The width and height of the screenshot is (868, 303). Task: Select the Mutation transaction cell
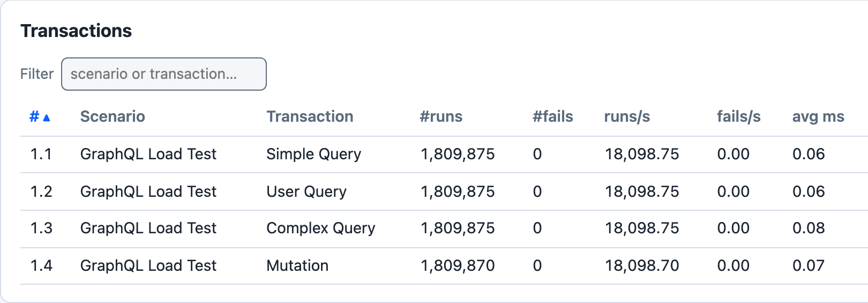click(x=297, y=266)
